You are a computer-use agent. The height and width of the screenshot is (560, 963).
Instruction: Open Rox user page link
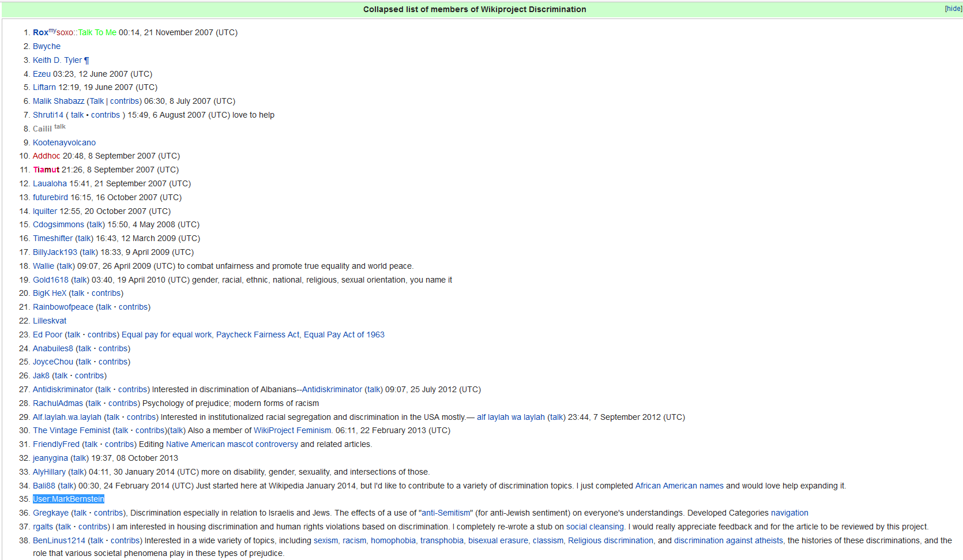40,33
